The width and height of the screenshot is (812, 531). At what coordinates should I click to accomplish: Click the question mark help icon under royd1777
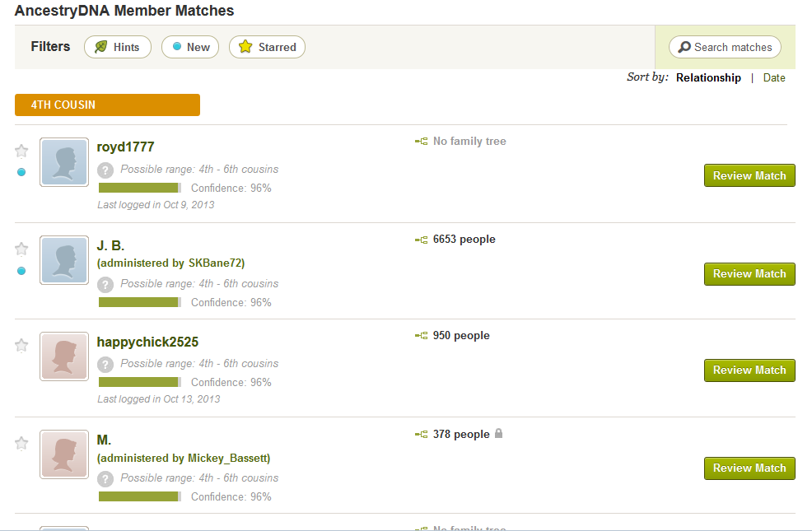pos(105,170)
